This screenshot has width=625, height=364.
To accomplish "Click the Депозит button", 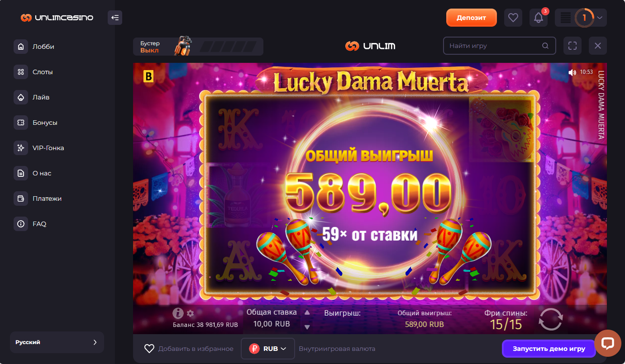I will 472,18.
